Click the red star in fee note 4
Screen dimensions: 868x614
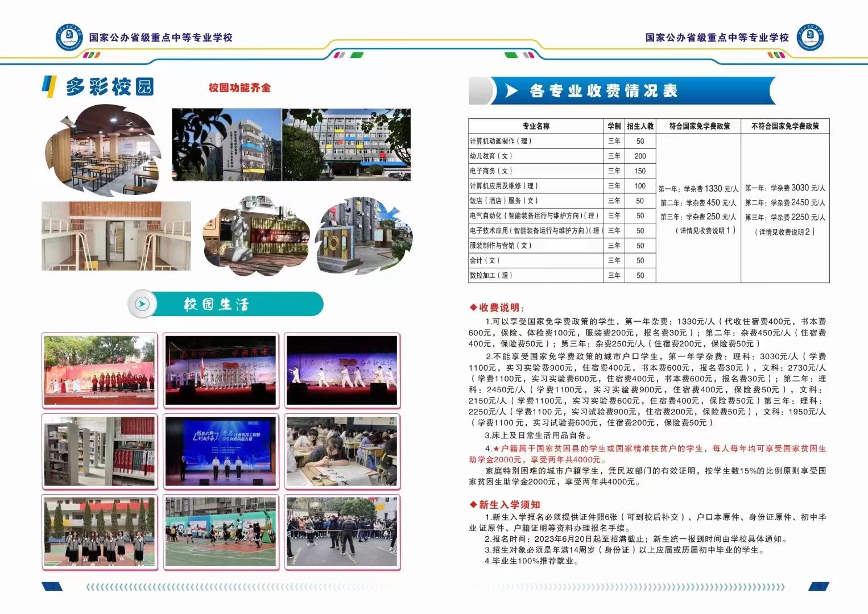(495, 449)
